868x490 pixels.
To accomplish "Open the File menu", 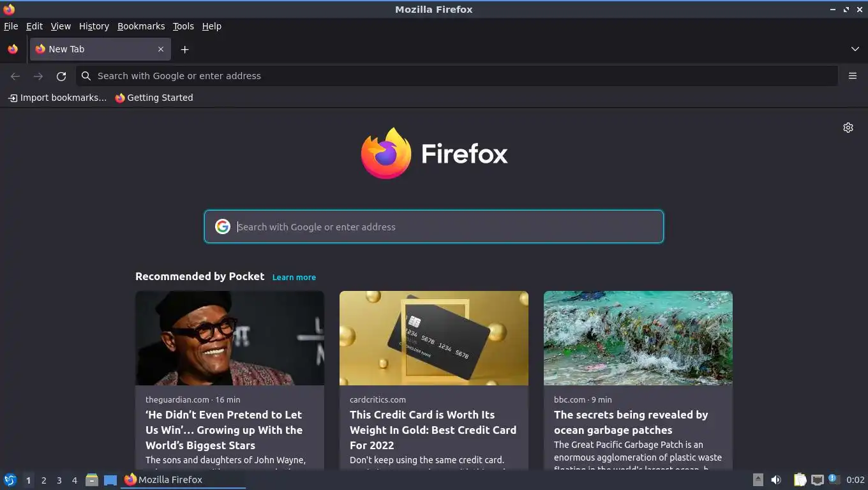I will click(x=11, y=26).
